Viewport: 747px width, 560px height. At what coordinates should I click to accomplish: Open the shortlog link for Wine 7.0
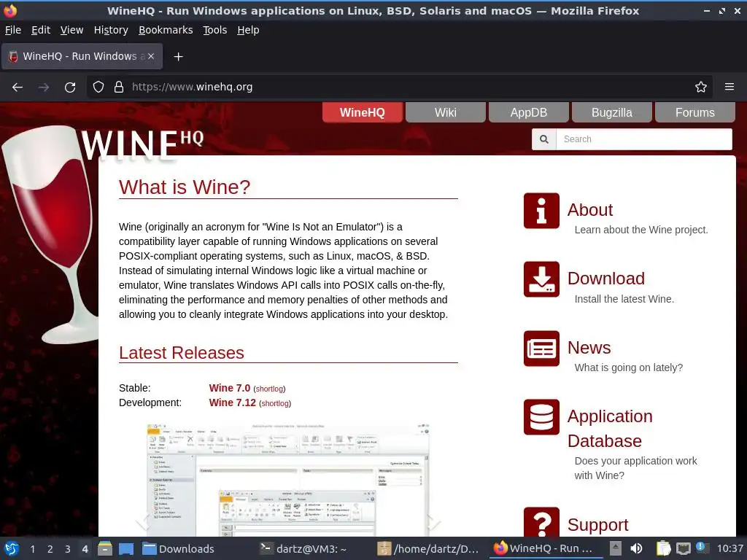[269, 389]
